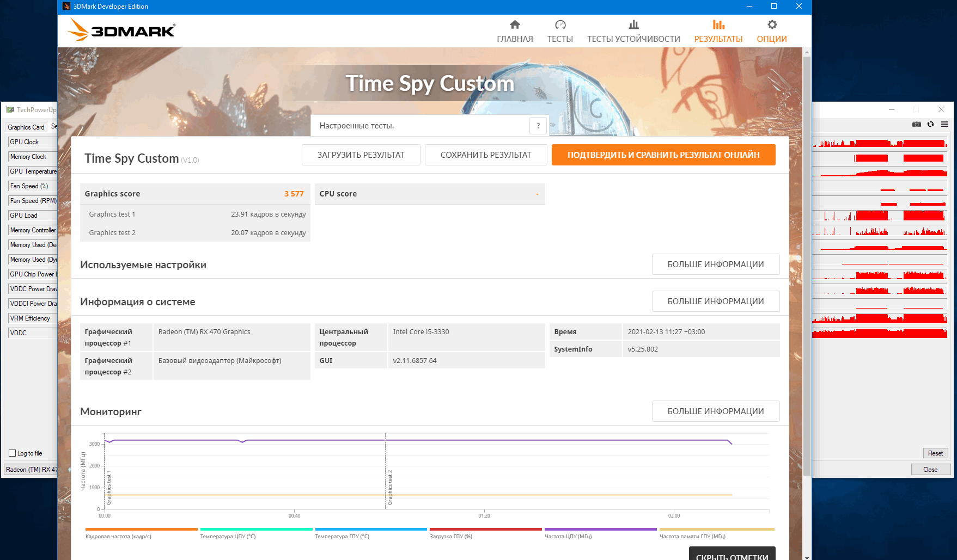
Task: Click Close button in GPU-Z
Action: coord(930,470)
